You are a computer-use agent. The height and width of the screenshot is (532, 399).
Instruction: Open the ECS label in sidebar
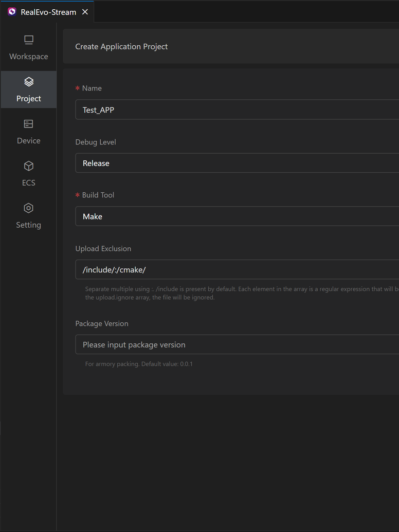28,182
